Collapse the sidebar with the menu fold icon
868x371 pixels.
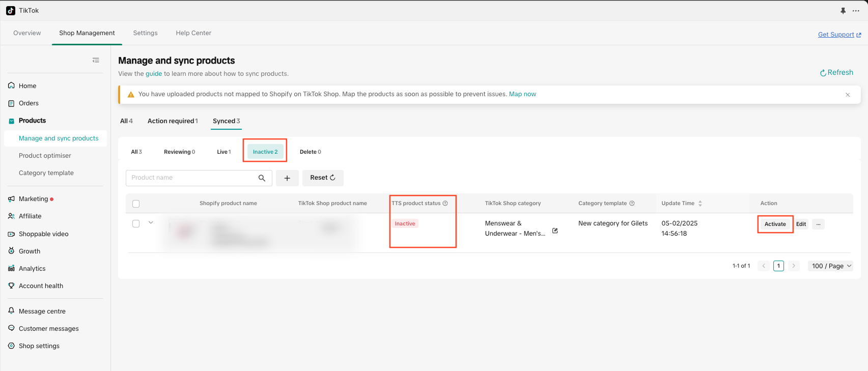click(x=96, y=60)
